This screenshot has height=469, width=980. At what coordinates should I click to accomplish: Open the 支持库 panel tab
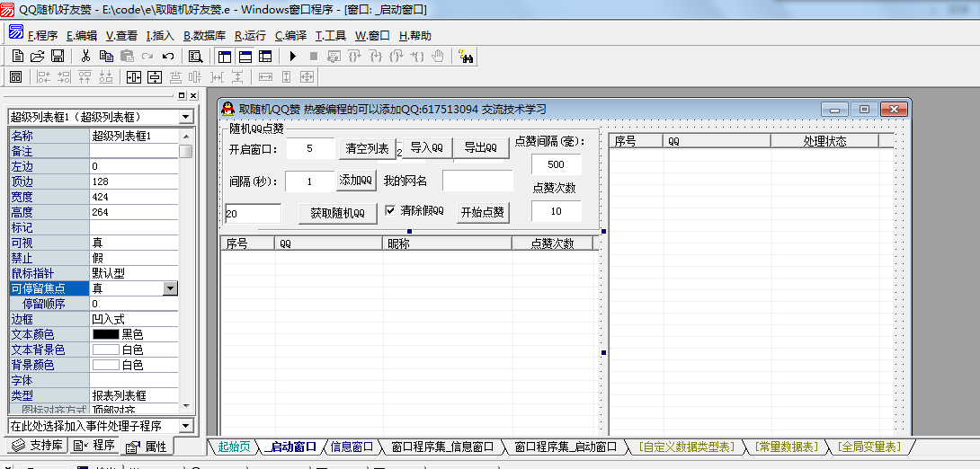[38, 446]
